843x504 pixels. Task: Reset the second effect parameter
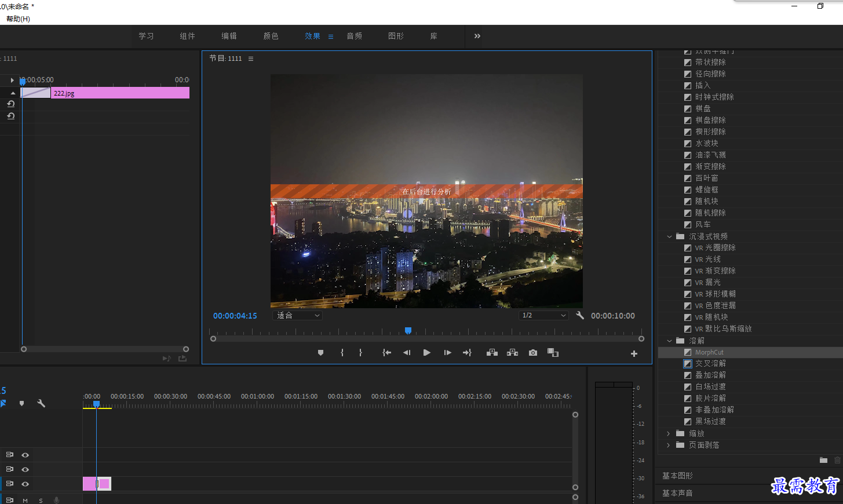(x=10, y=116)
